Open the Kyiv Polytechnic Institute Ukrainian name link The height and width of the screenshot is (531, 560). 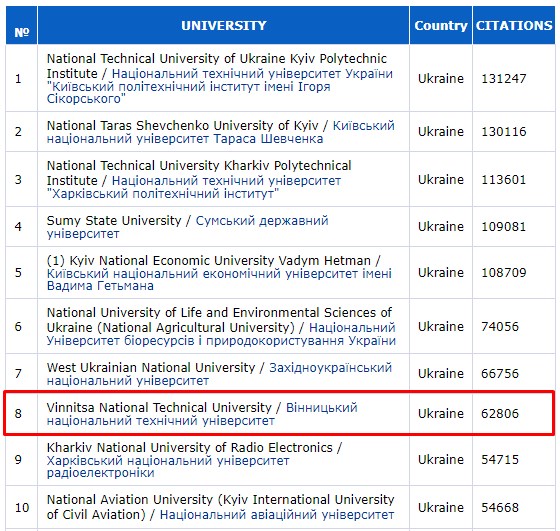tap(220, 86)
